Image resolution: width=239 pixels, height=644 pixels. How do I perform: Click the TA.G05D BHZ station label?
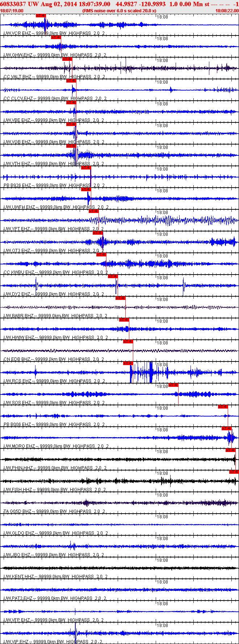coord(17,511)
